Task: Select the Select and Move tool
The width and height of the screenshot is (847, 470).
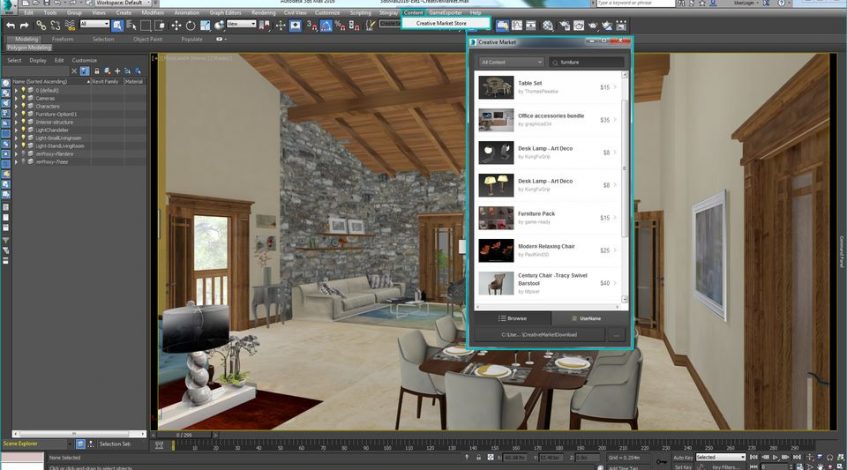Action: coord(177,24)
